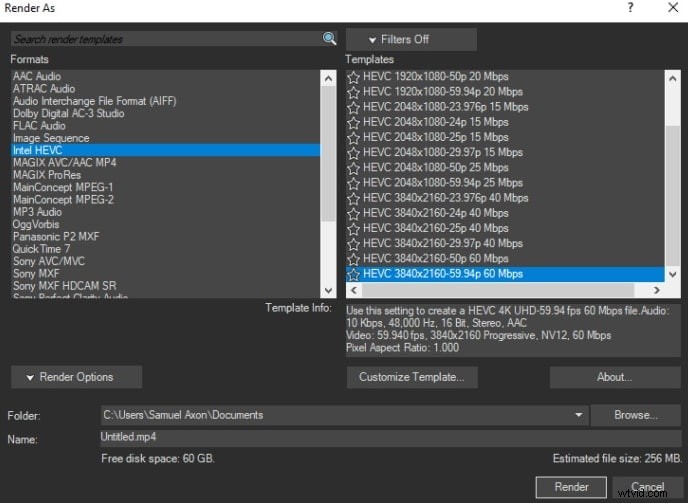Star the selected HEVC 3840x2160-59.94p 60 Mbps template
688x503 pixels.
(x=354, y=274)
